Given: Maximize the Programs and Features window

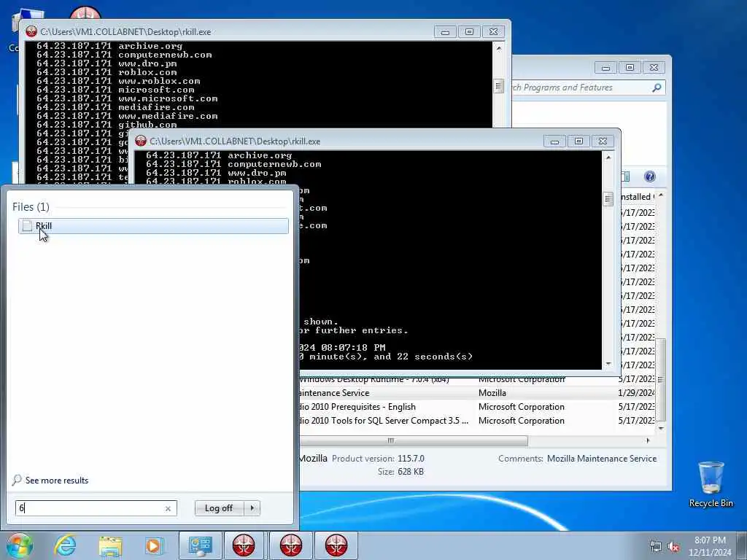Looking at the screenshot, I should click(x=630, y=68).
